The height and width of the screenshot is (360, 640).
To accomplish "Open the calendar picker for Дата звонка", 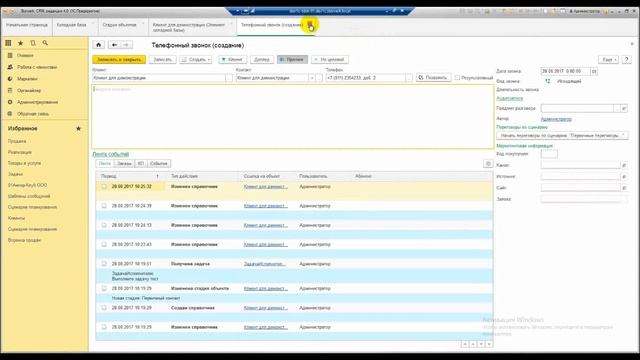I will 594,71.
